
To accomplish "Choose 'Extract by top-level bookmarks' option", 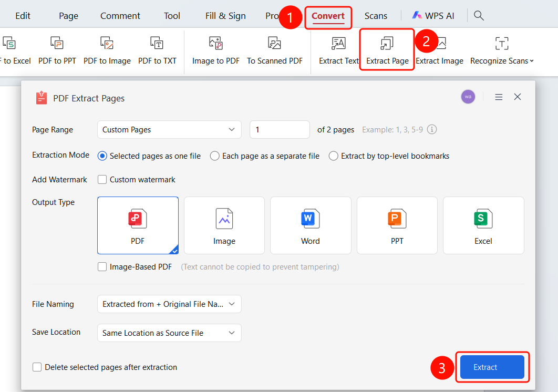I will [x=334, y=156].
